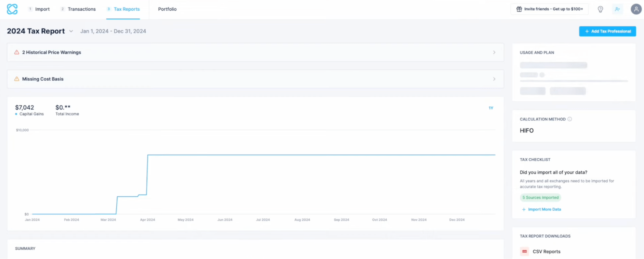Expand the Historical Price Warnings row
This screenshot has height=259, width=644.
click(x=494, y=52)
